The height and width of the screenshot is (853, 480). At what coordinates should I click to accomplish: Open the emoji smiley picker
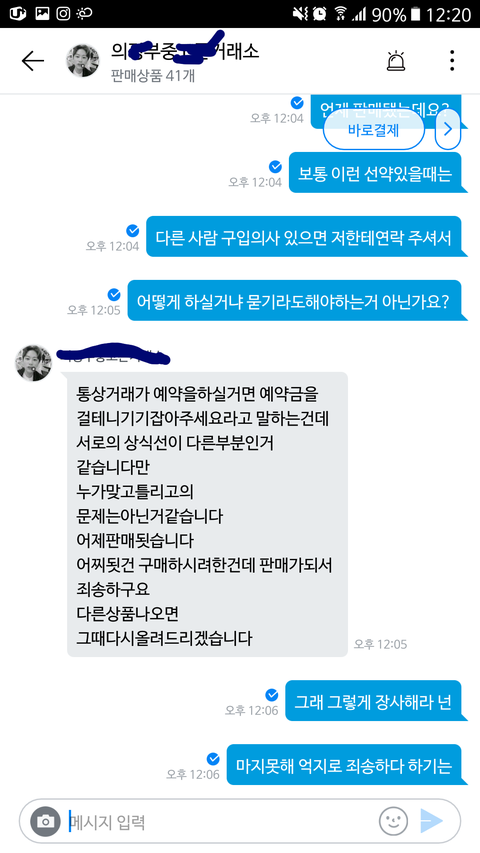pyautogui.click(x=393, y=821)
